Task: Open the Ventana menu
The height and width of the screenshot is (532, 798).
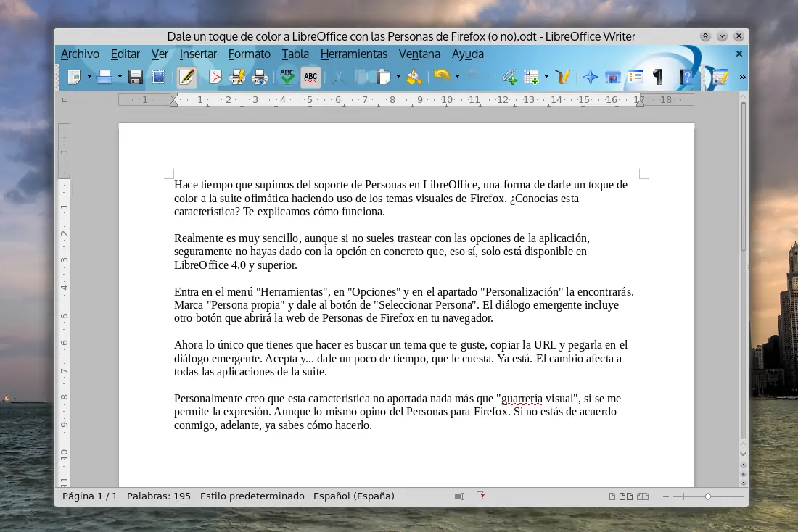Action: point(419,54)
